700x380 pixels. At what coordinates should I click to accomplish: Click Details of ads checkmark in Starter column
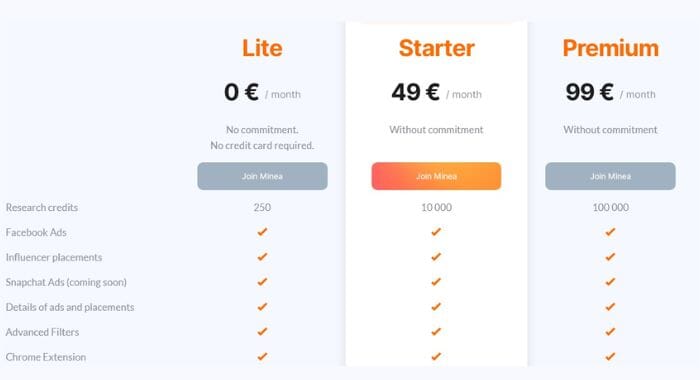tap(436, 307)
